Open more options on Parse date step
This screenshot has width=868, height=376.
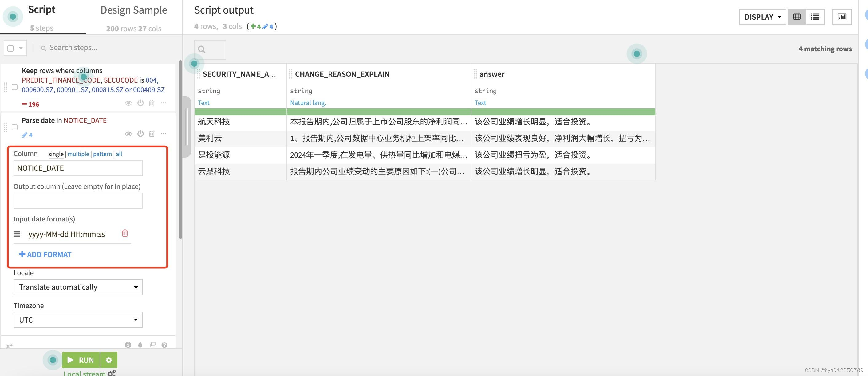(164, 134)
